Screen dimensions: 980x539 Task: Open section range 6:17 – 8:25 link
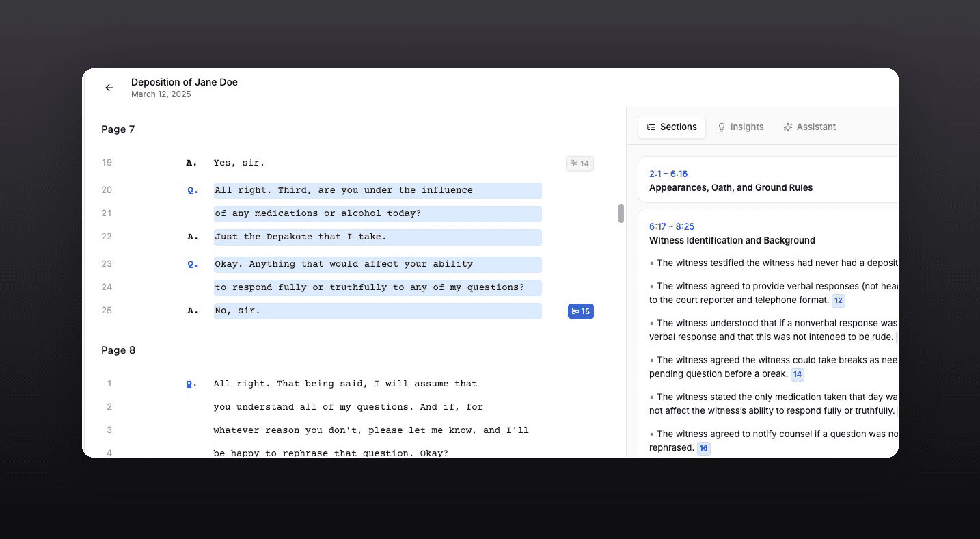point(672,226)
